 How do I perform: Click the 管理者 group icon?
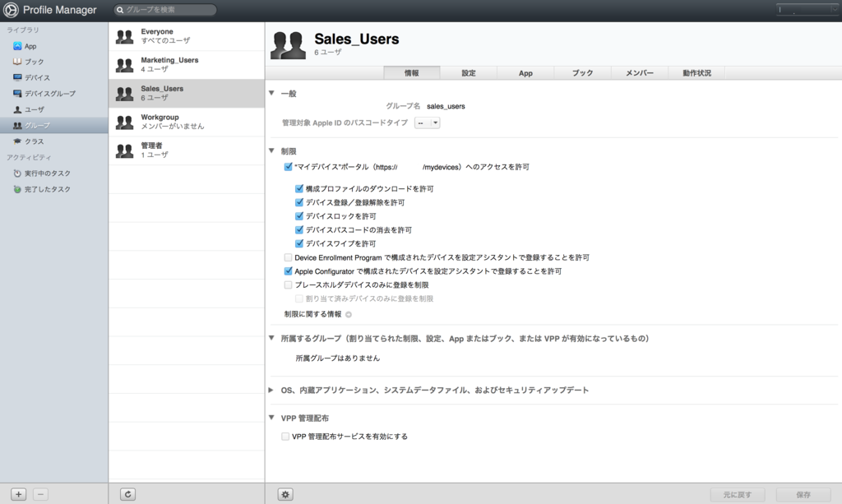125,150
